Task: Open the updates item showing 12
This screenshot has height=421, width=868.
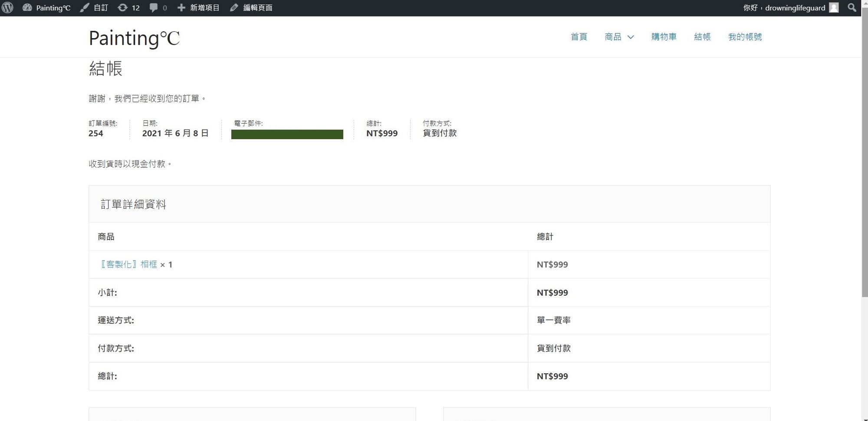Action: click(128, 8)
